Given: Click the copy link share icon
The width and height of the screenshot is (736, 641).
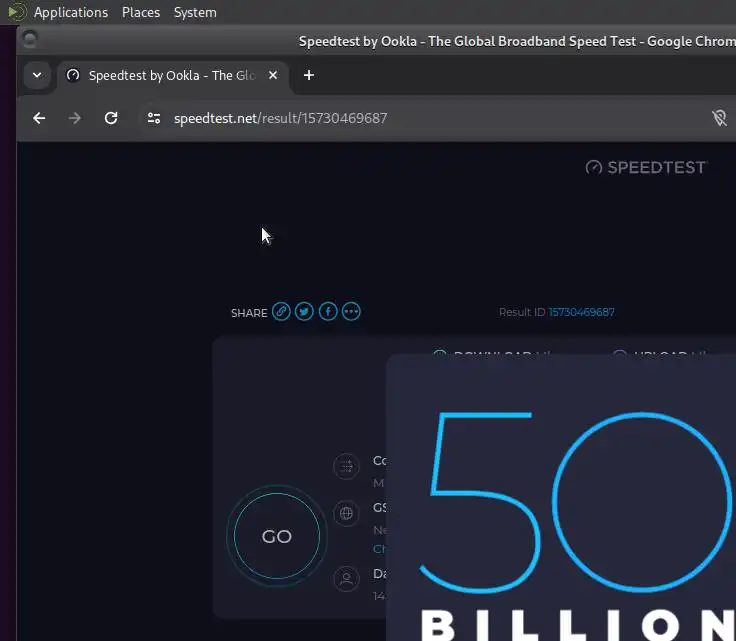Looking at the screenshot, I should (281, 312).
